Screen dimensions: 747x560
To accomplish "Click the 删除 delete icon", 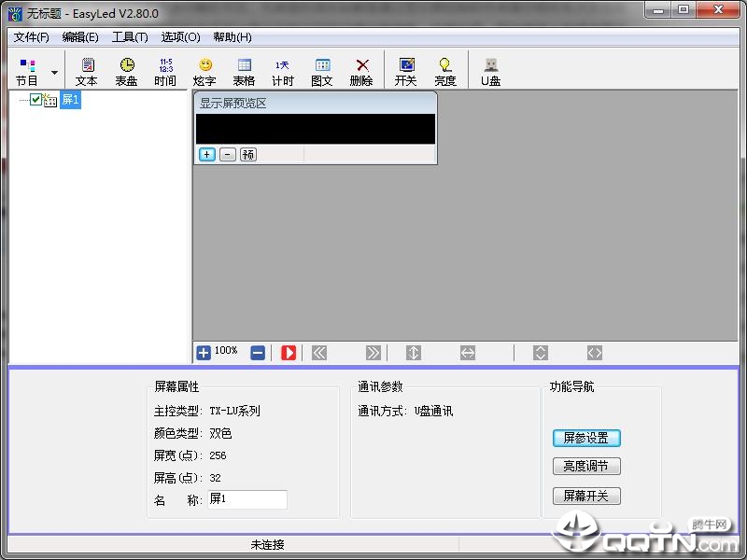I will (x=361, y=72).
